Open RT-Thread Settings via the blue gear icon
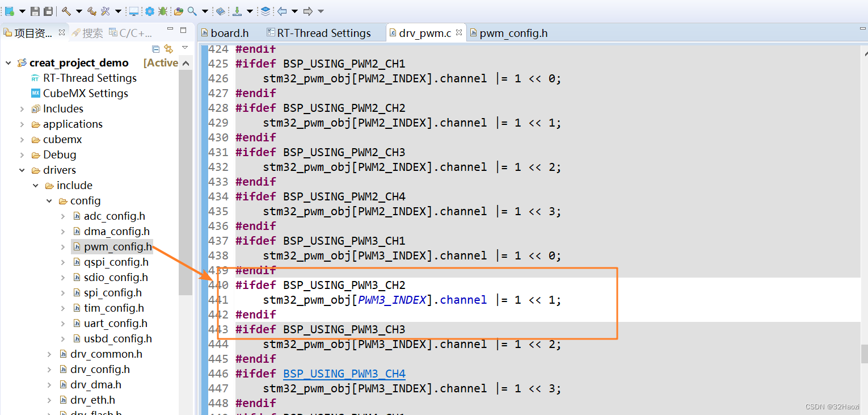Viewport: 868px width, 415px height. (x=149, y=11)
